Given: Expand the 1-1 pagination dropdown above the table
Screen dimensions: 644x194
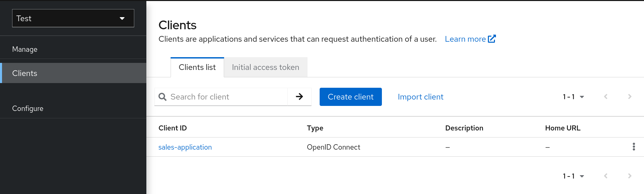Looking at the screenshot, I should [x=573, y=97].
